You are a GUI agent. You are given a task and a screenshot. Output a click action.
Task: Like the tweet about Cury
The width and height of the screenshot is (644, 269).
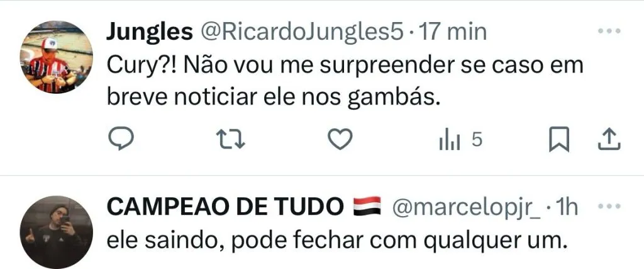tap(340, 140)
